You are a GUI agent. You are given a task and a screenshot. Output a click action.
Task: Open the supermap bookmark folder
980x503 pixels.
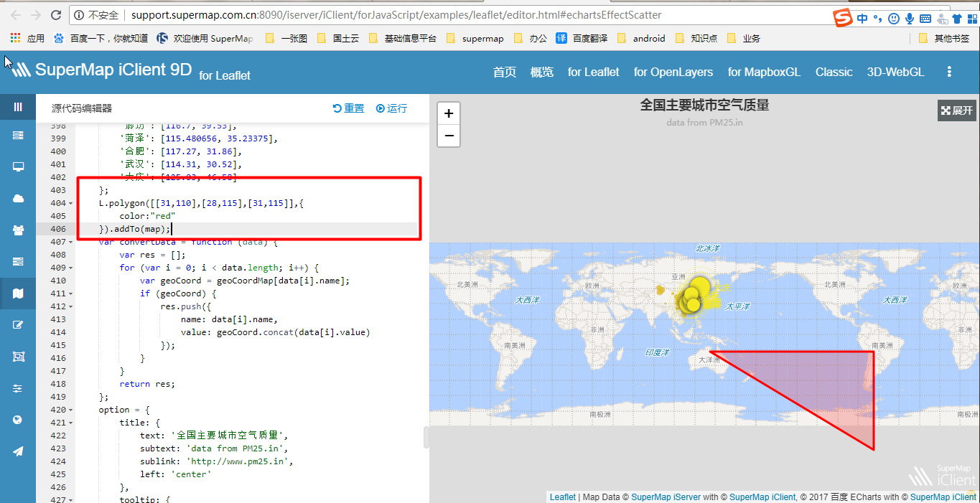click(475, 38)
